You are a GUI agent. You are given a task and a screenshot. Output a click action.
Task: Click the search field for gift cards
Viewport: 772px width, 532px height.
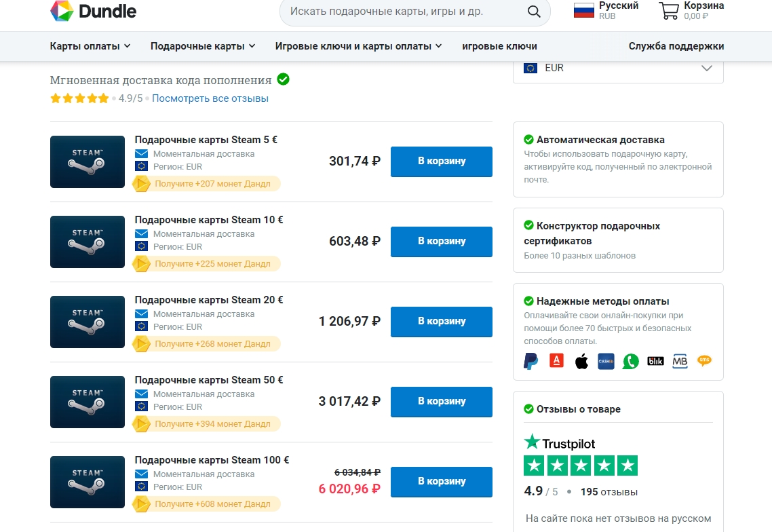pyautogui.click(x=400, y=12)
